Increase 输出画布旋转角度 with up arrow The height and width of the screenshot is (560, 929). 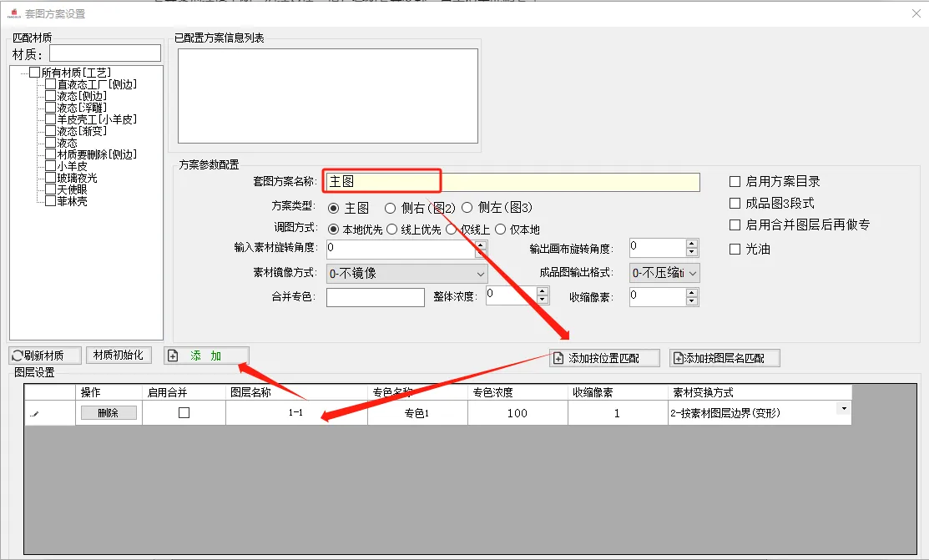point(691,244)
